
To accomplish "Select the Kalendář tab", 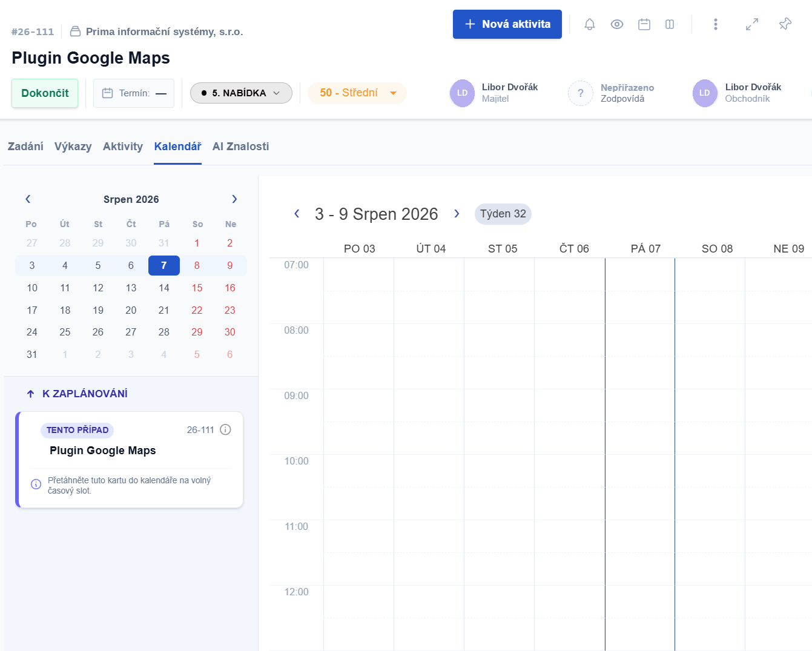I will (x=177, y=147).
